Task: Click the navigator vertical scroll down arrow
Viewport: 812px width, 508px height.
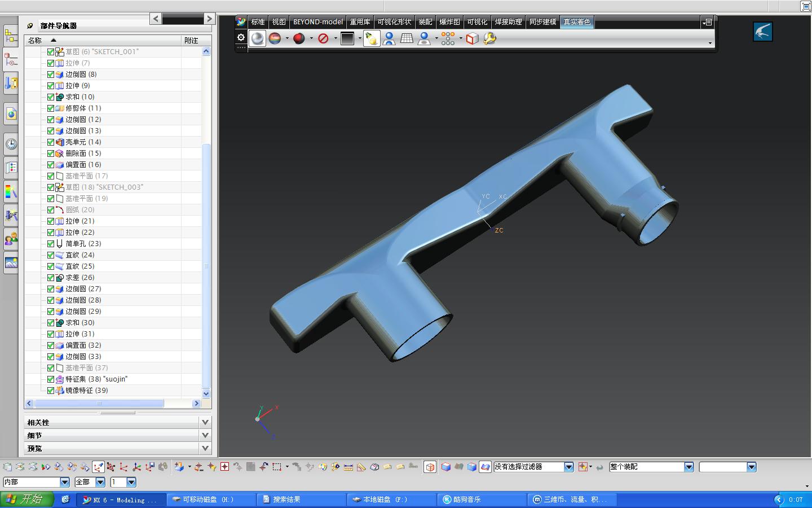Action: coord(206,393)
